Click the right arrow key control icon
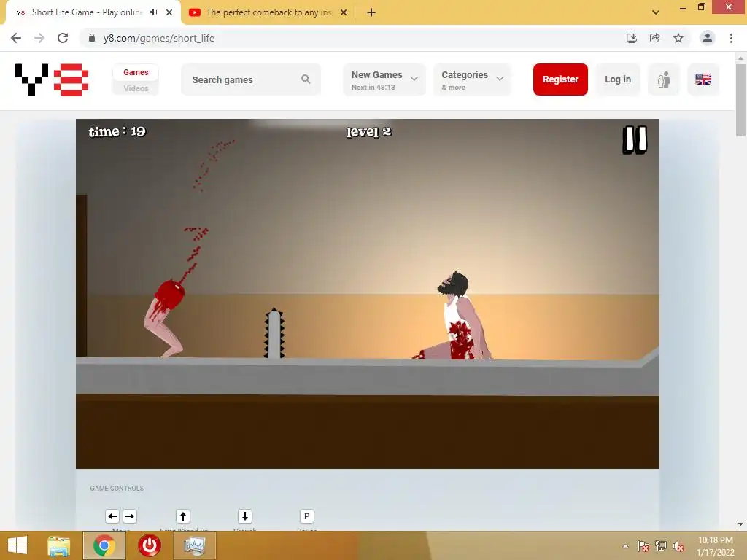This screenshot has height=560, width=747. (130, 516)
